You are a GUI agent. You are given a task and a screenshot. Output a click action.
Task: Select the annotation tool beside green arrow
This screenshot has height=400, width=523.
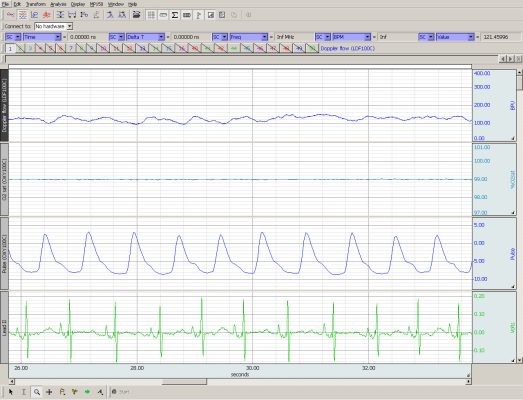(100, 392)
